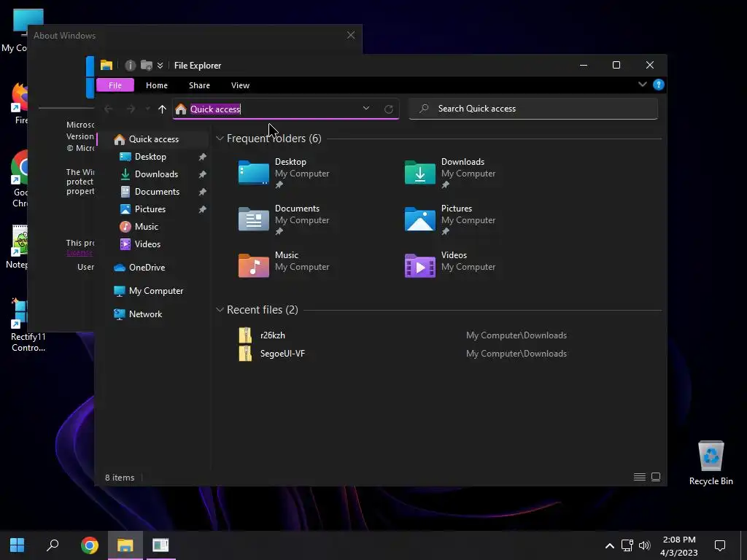Open the volume tray icon
Image resolution: width=747 pixels, height=560 pixels.
(x=644, y=545)
